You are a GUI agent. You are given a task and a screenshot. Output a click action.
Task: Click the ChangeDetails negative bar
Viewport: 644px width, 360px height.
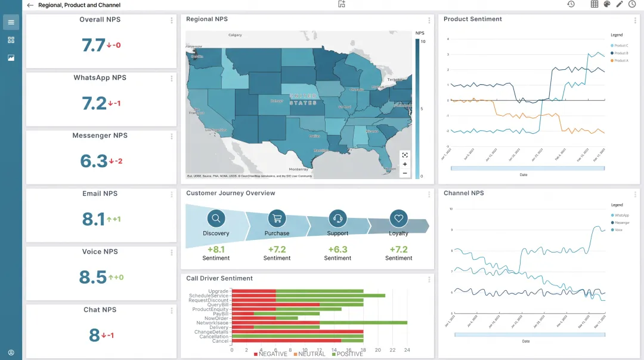coord(298,331)
